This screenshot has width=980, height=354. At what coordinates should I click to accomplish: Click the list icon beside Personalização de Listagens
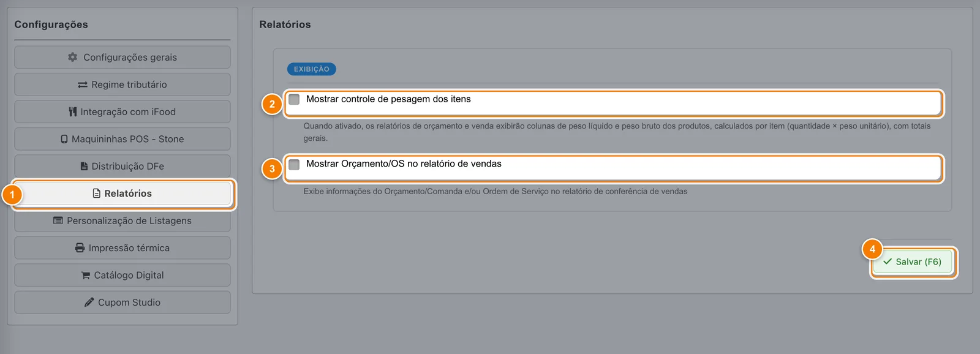[58, 220]
